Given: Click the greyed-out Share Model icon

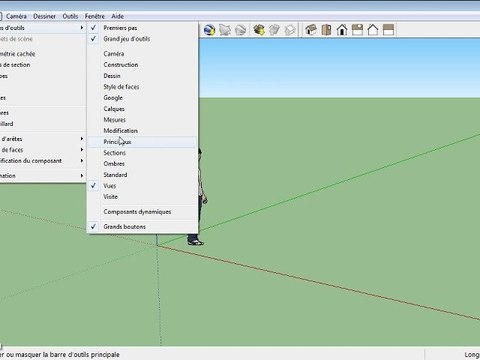Looking at the screenshot, I should click(x=274, y=30).
